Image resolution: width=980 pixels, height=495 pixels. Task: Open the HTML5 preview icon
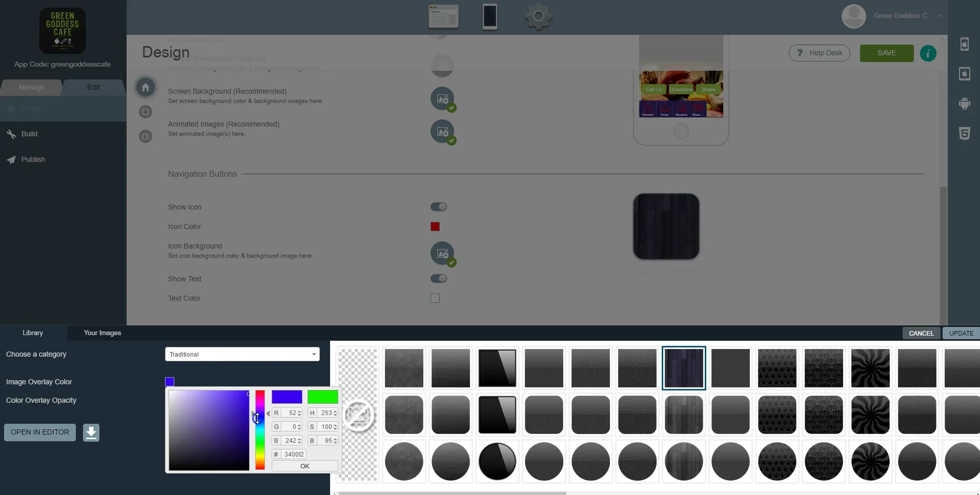click(966, 134)
